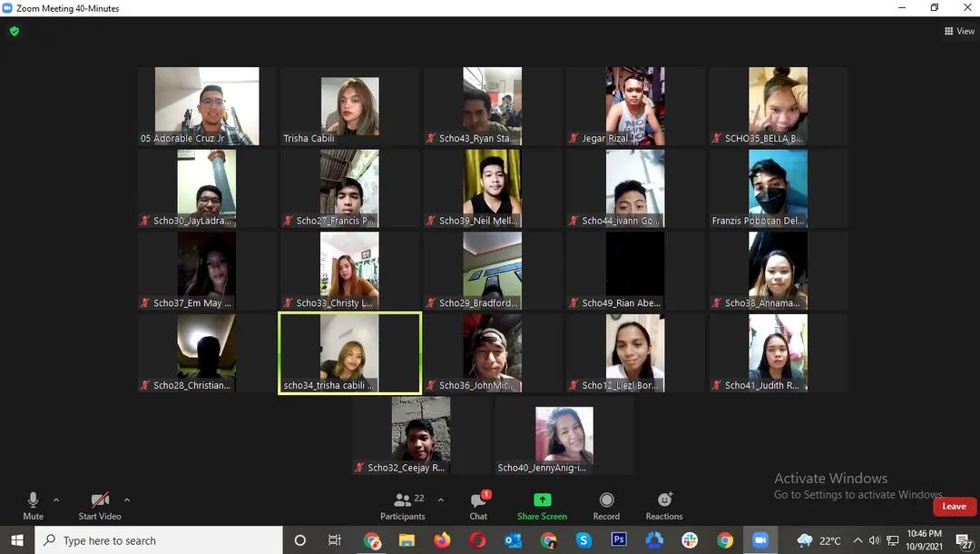The height and width of the screenshot is (554, 980).
Task: Open the weather 22°C widget
Action: [x=818, y=540]
